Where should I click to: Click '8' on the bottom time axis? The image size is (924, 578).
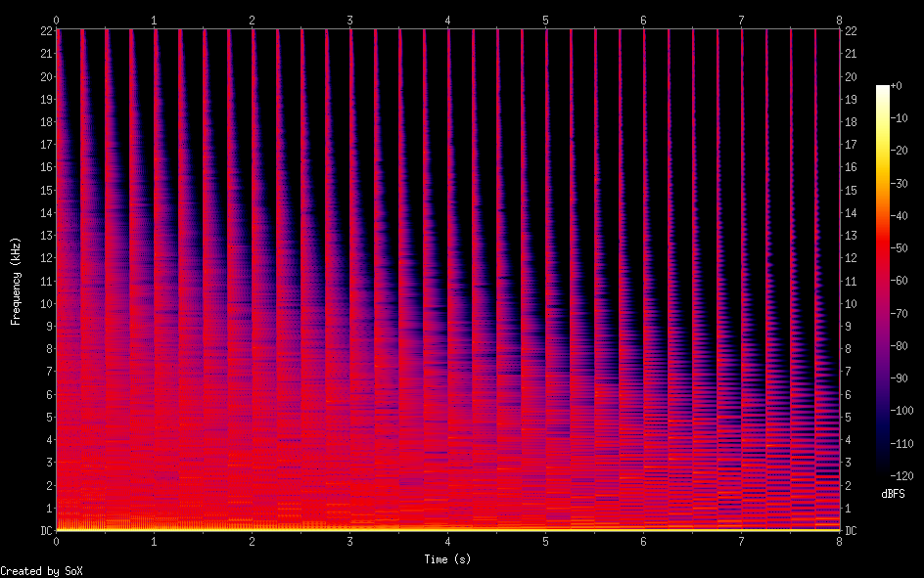(x=839, y=542)
